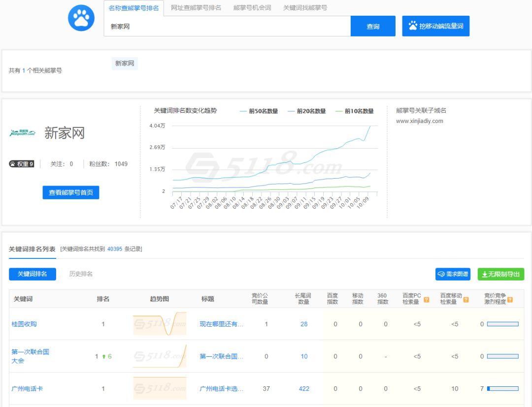532x407 pixels.
Task: Select the 新家网 result tag
Action: 125,63
